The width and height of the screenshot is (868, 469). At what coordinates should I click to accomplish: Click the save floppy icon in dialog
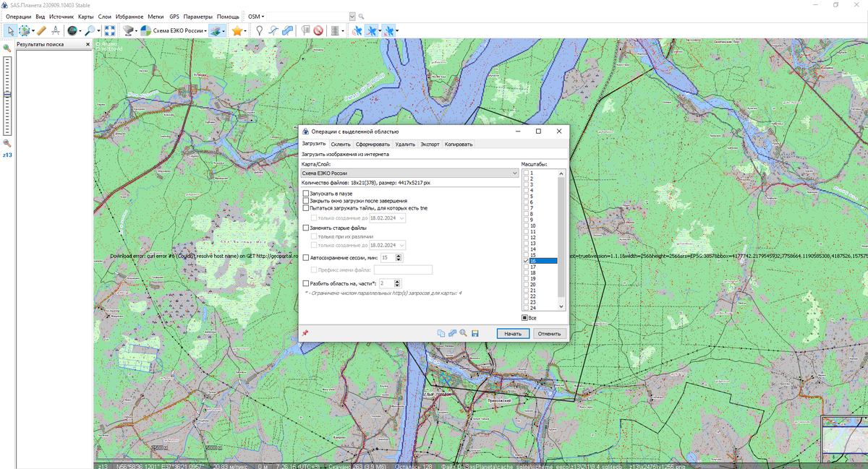[475, 333]
